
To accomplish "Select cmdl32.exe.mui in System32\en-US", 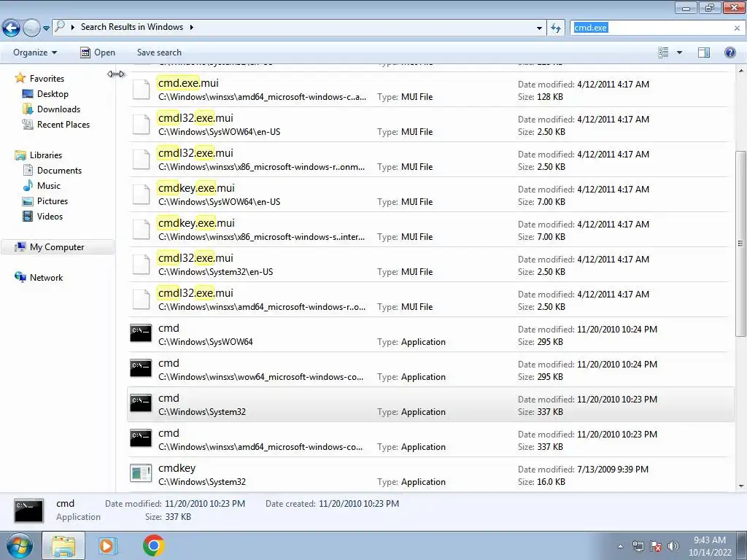I will (429, 265).
